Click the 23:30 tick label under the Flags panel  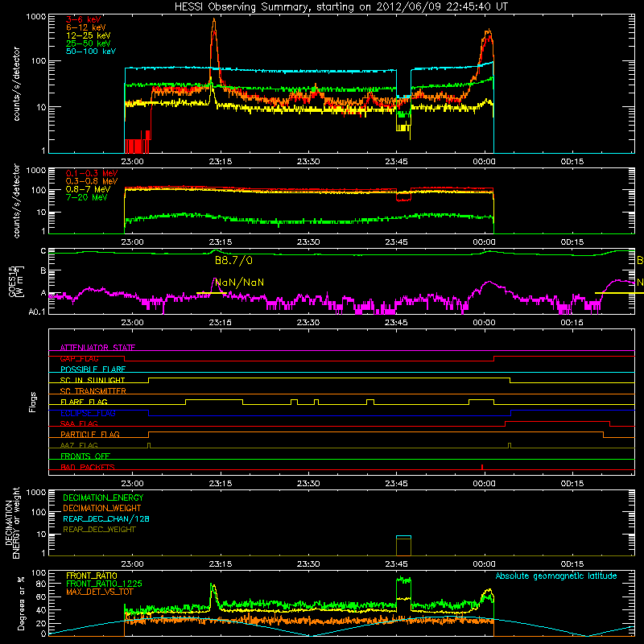coord(308,484)
